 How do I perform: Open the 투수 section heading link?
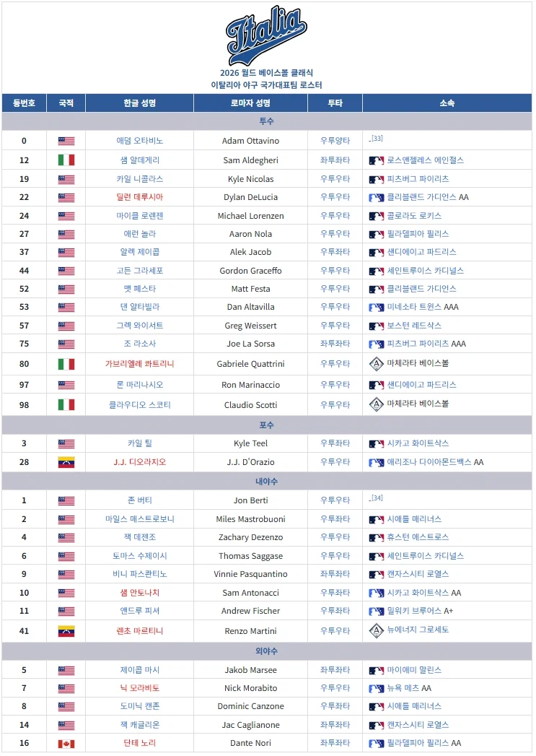[x=267, y=121]
